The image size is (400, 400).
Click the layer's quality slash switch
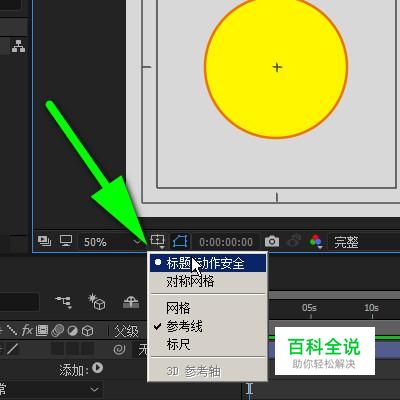point(13,349)
